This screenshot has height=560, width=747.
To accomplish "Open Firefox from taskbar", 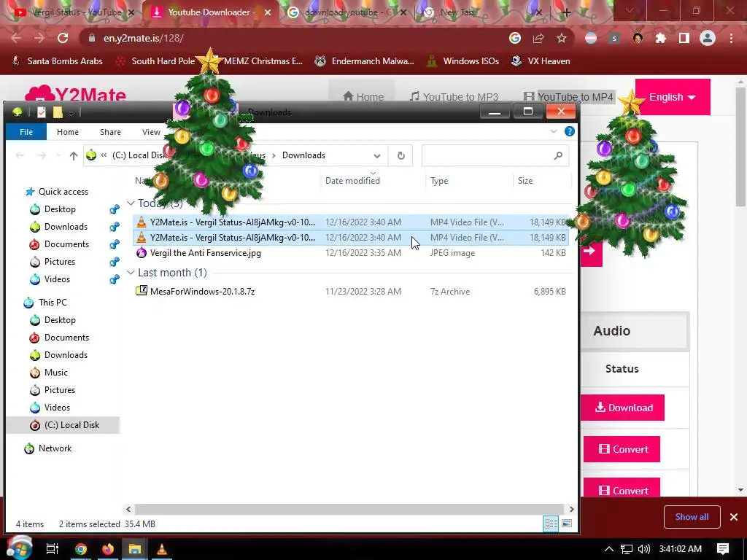I will tap(108, 549).
